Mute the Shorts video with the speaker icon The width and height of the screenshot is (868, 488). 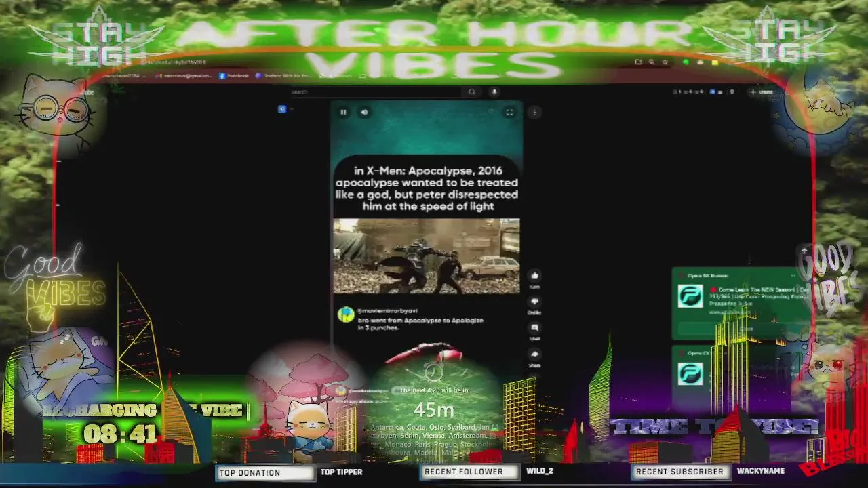pyautogui.click(x=364, y=112)
